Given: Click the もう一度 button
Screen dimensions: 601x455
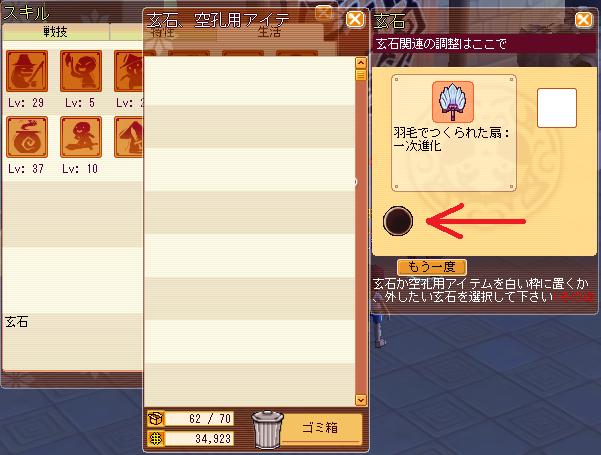Looking at the screenshot, I should tap(432, 267).
